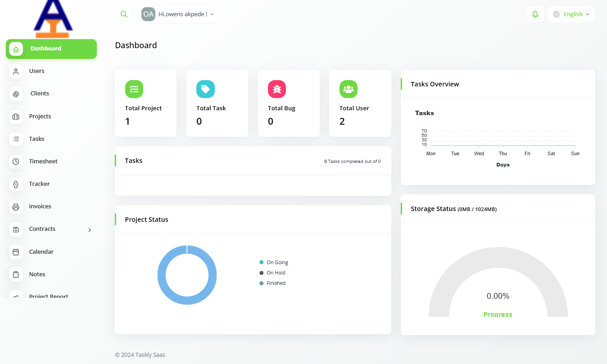Open the Calendar sidebar item

pyautogui.click(x=41, y=252)
